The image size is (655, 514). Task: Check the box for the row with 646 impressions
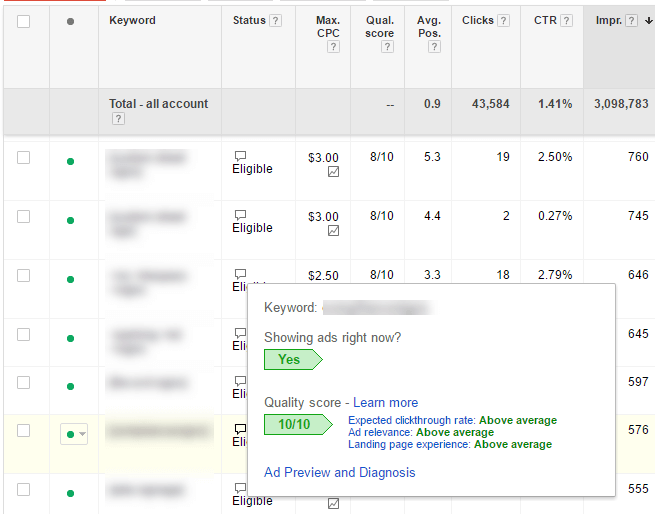tap(24, 275)
